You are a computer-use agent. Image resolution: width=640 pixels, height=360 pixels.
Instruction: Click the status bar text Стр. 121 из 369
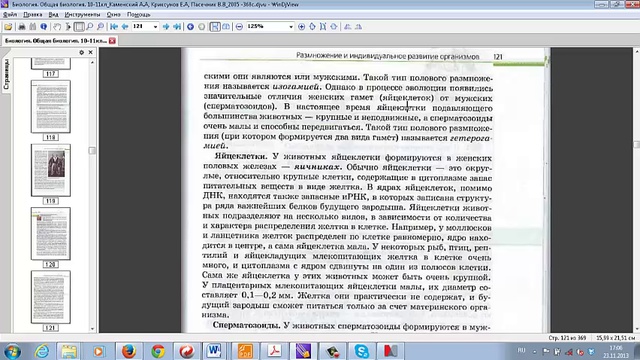(567, 338)
